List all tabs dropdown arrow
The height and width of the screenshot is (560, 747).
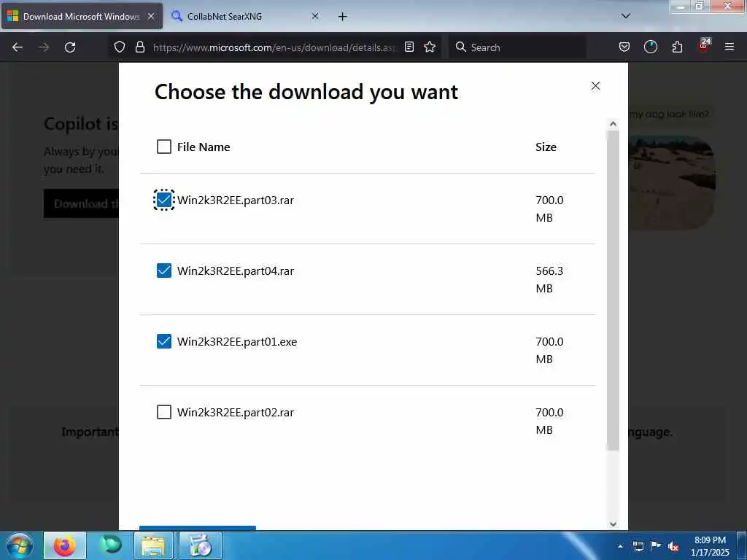626,16
